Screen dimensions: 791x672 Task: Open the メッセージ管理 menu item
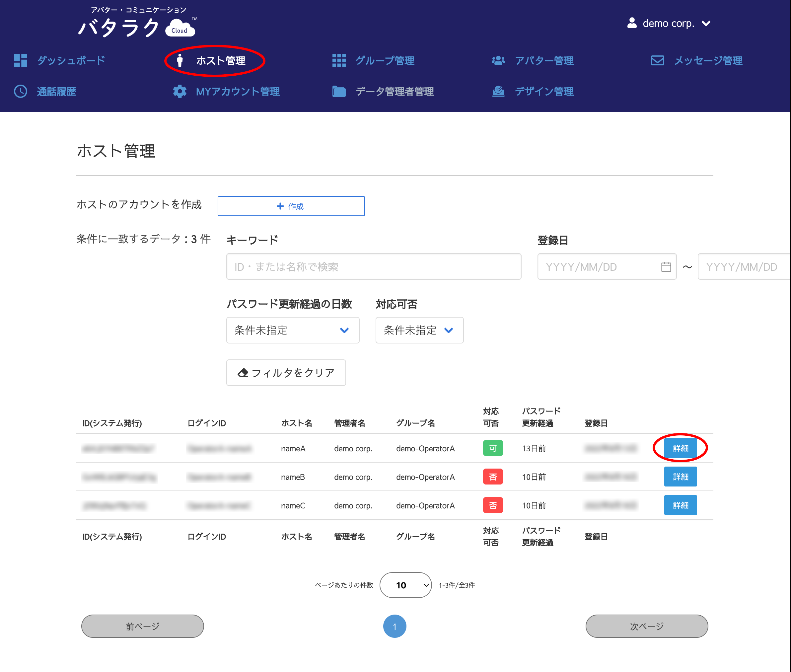tap(708, 61)
